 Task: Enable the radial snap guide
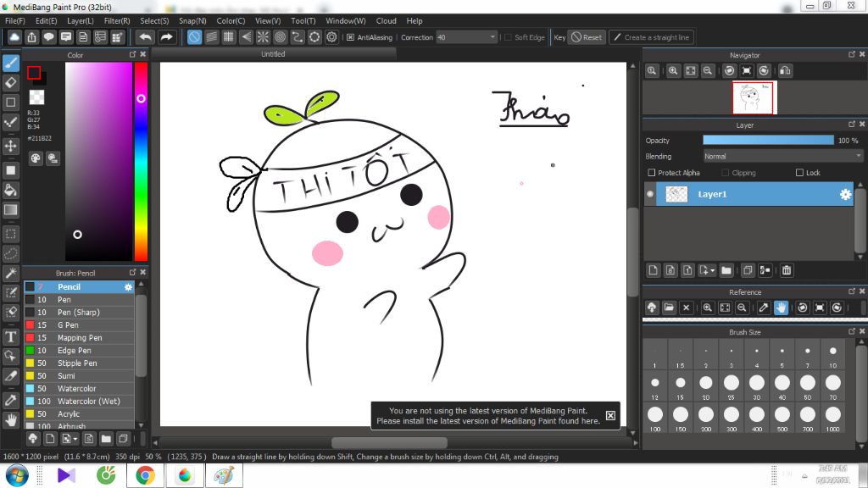tap(263, 37)
